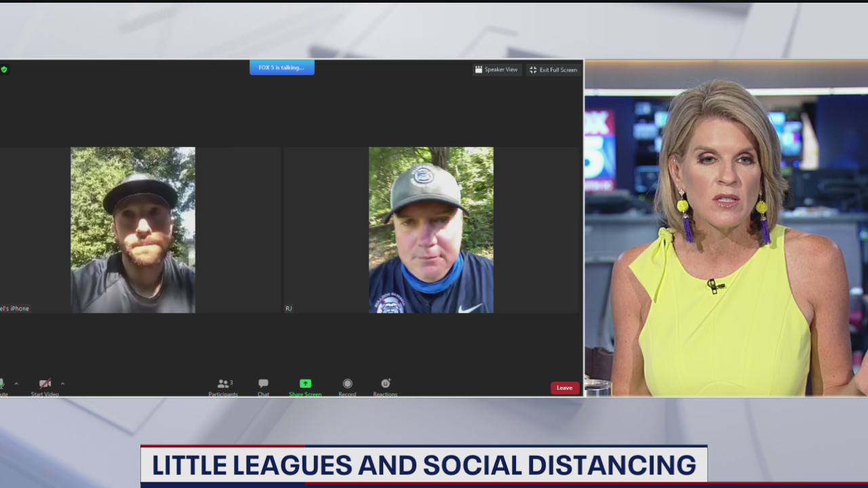This screenshot has height=488, width=868.
Task: Click the iPhone participant name label
Action: pos(14,308)
